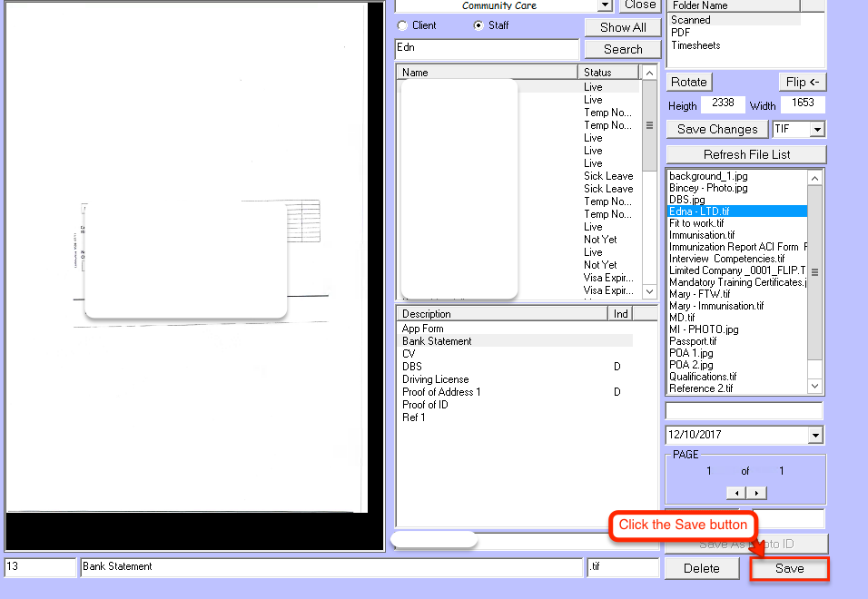Open the 12/10/2017 date dropdown
This screenshot has height=599, width=868.
click(x=814, y=436)
